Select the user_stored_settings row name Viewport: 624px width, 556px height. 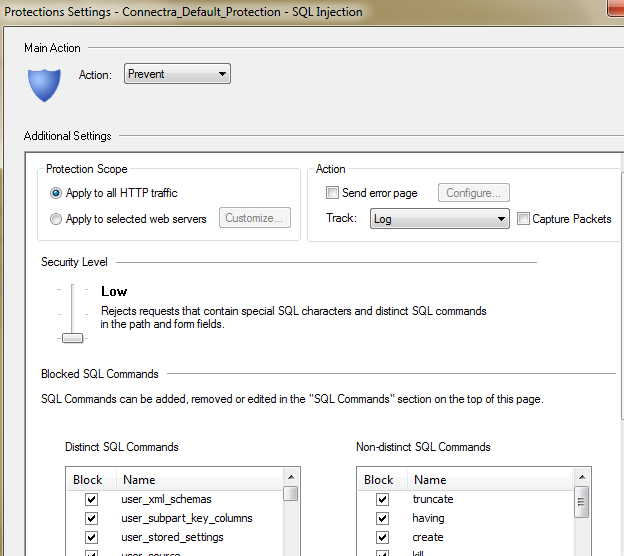coord(172,537)
